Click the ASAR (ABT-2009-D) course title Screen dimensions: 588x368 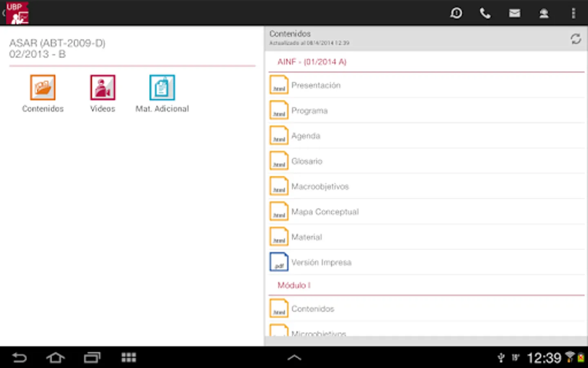coord(57,43)
